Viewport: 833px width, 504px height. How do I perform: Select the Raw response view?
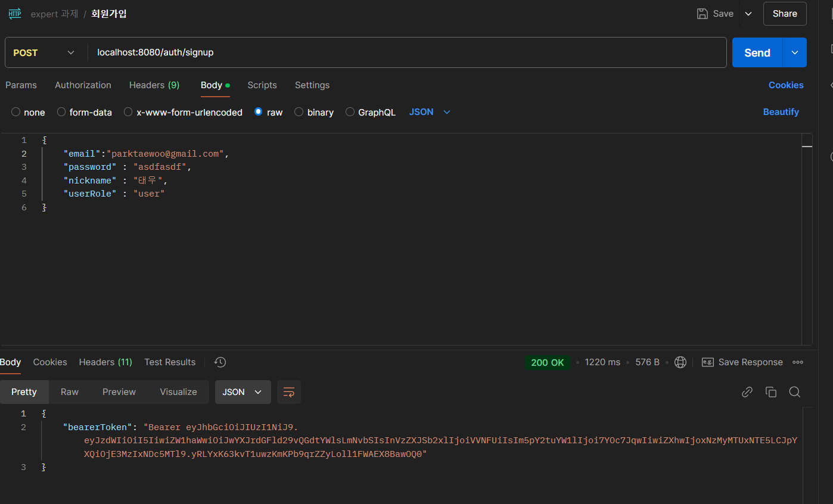click(70, 392)
